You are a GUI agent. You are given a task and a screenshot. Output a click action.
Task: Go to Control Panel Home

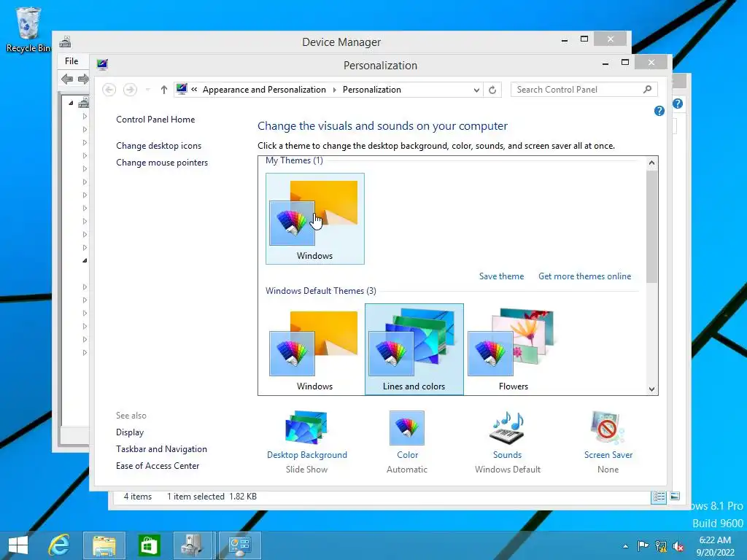coord(155,120)
